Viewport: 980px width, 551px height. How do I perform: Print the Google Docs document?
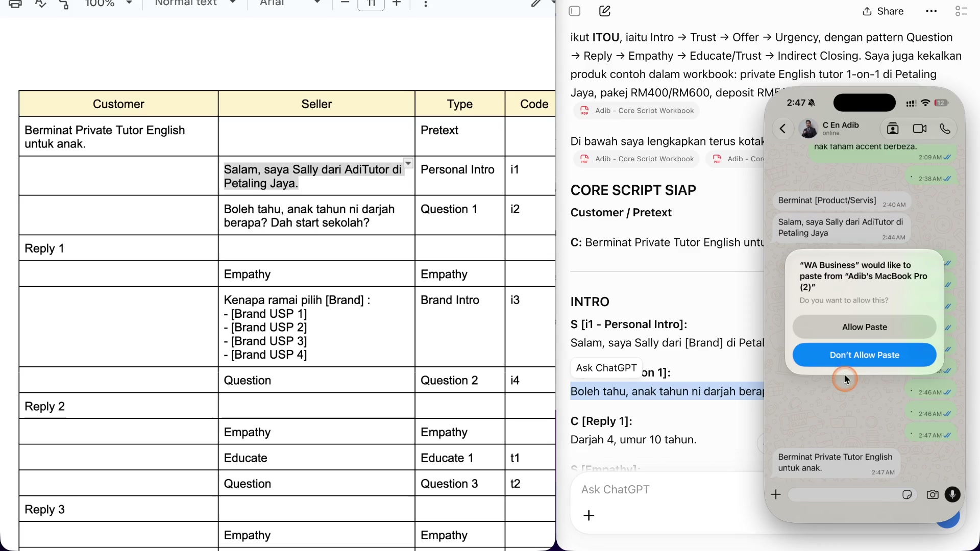point(15,4)
